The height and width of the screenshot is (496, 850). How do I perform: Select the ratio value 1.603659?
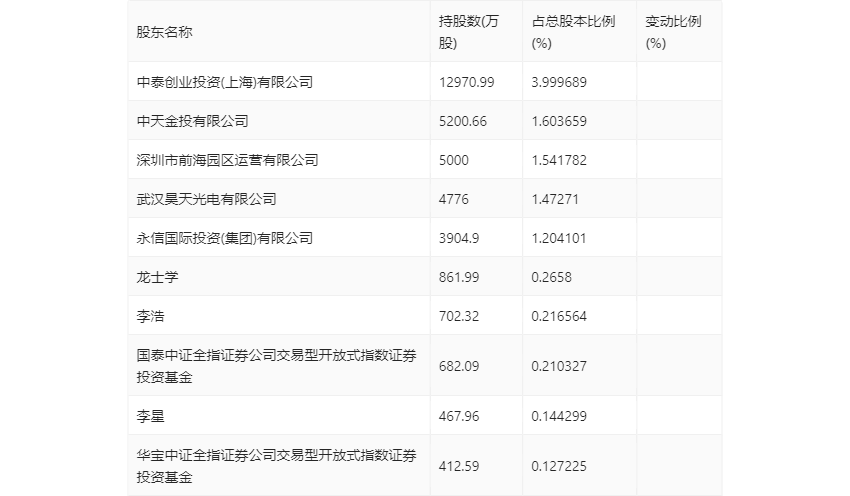(x=559, y=121)
